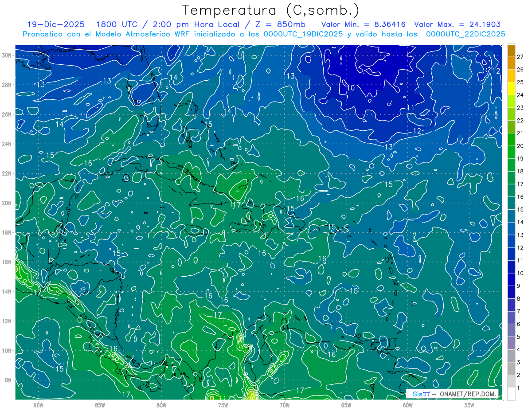Click the "80W" longitude axis label
532x411 pixels.
click(x=161, y=405)
